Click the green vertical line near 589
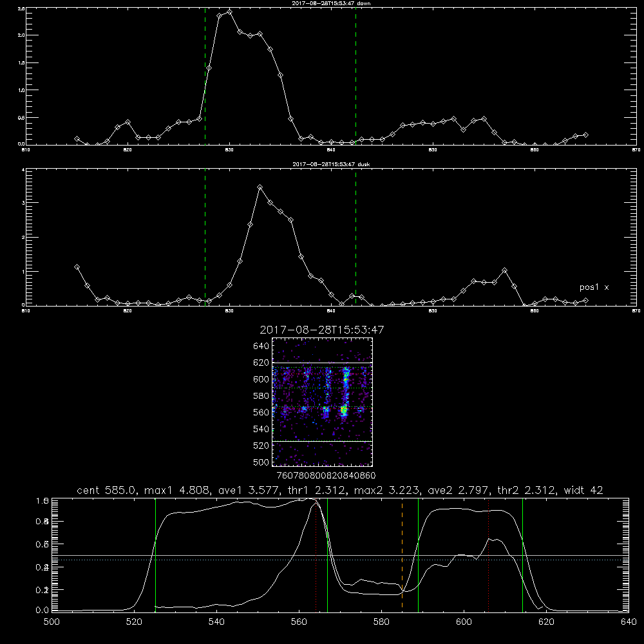This screenshot has width=644, height=644. pos(418,555)
